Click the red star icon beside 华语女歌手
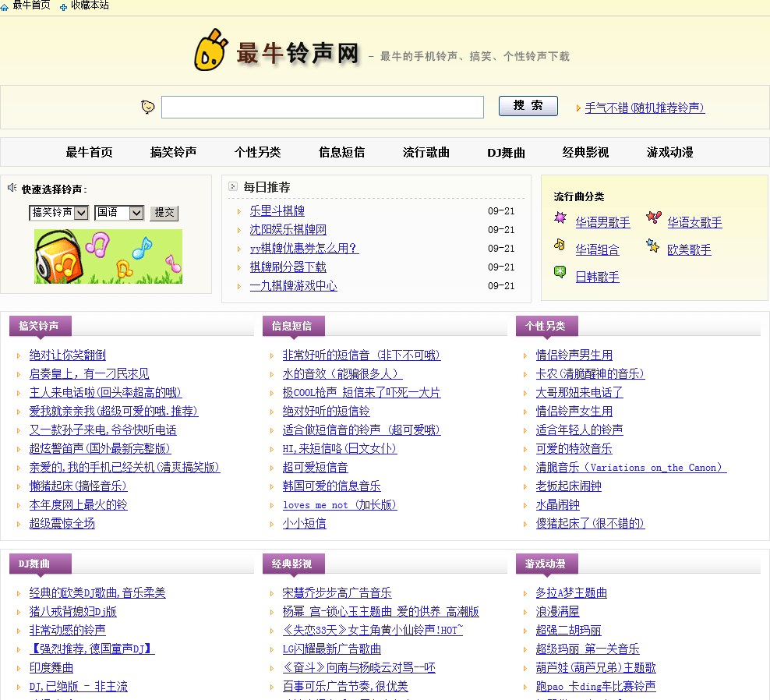The image size is (770, 700). coord(654,217)
